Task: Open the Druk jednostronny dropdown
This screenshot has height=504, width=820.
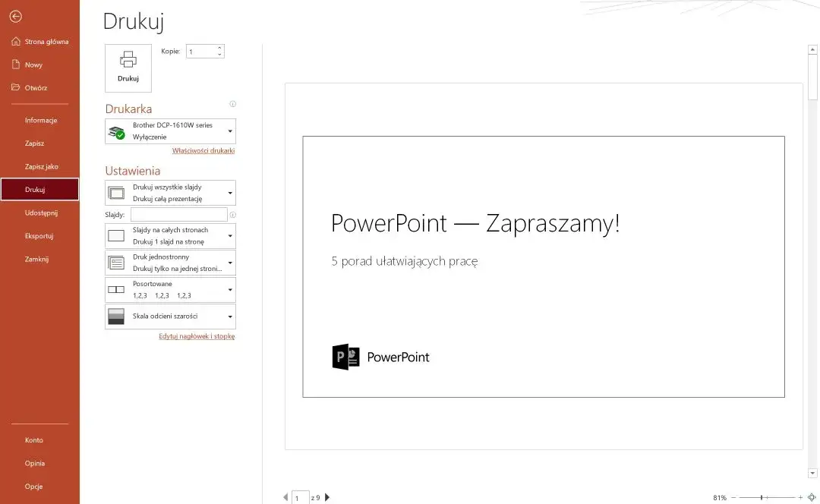Action: (x=171, y=263)
